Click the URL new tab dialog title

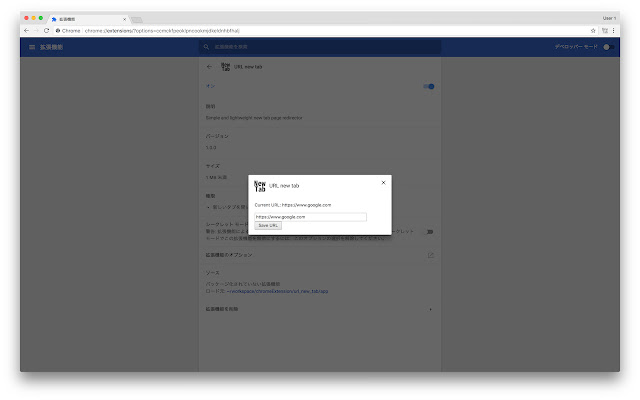coord(284,186)
